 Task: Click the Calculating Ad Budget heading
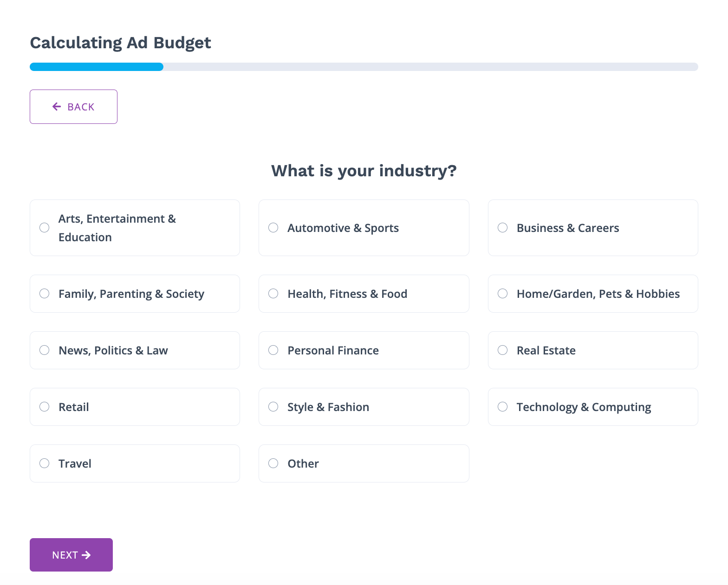click(120, 43)
